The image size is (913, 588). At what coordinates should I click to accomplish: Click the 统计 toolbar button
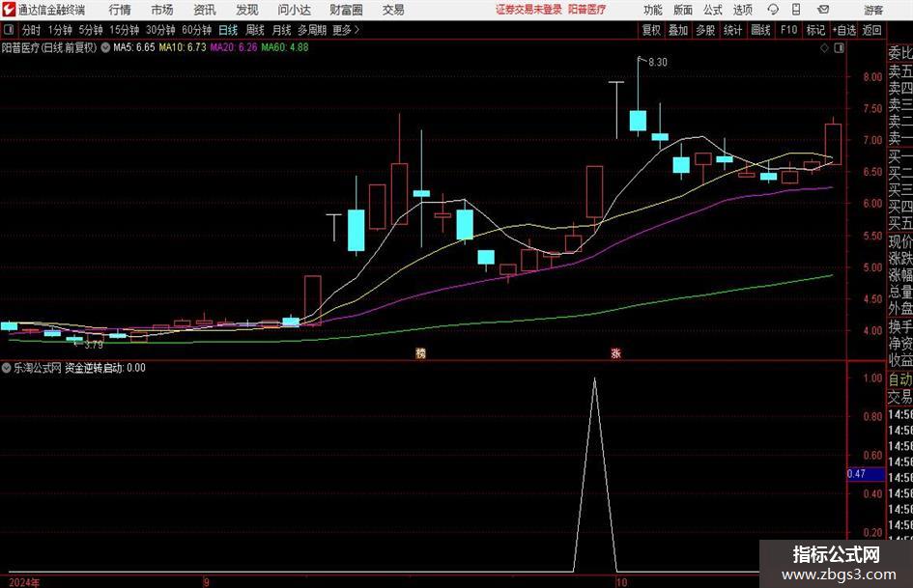point(732,30)
